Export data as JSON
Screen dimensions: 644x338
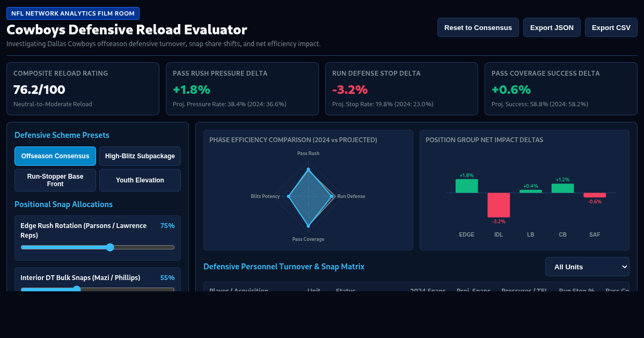[552, 27]
